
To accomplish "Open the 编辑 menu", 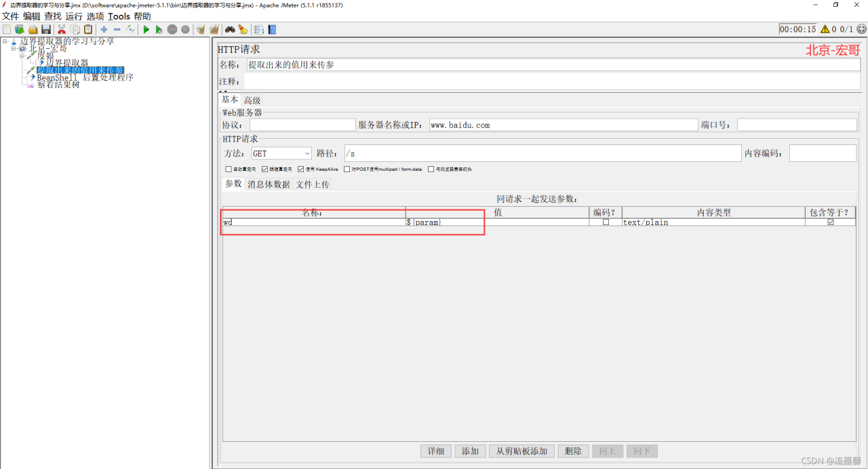I will [x=32, y=16].
